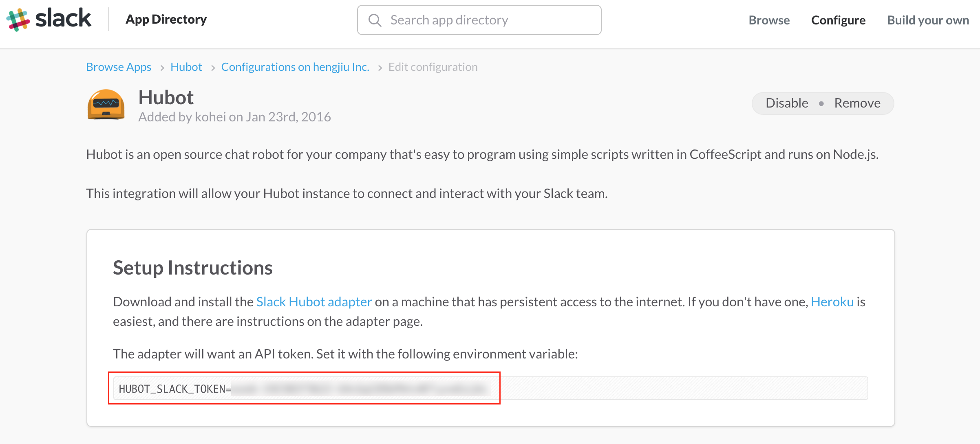The height and width of the screenshot is (444, 980).
Task: Open the Slack Hubot adapter link
Action: [314, 302]
